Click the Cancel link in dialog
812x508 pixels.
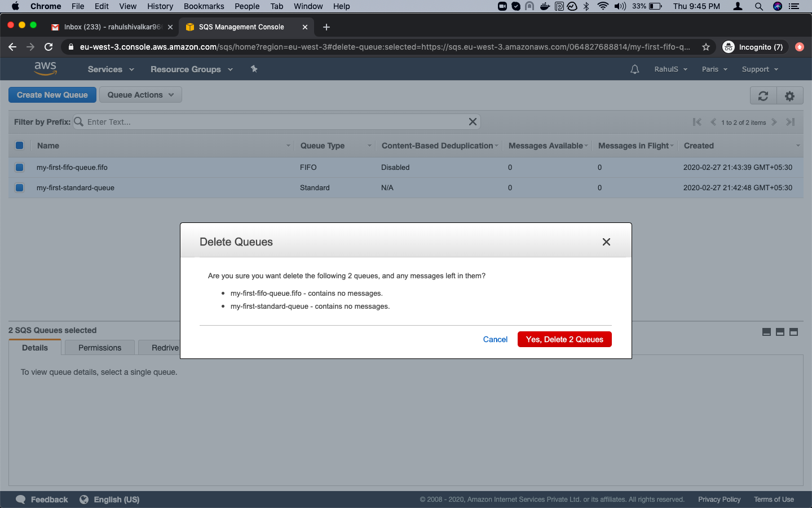click(495, 339)
